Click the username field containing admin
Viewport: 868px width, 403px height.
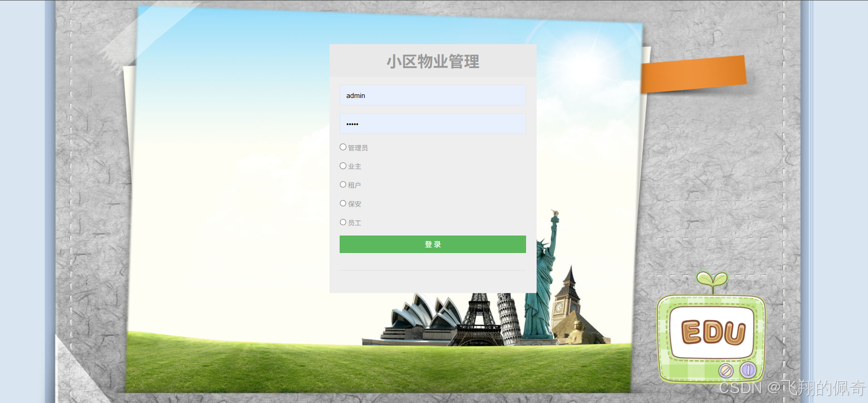pyautogui.click(x=433, y=95)
